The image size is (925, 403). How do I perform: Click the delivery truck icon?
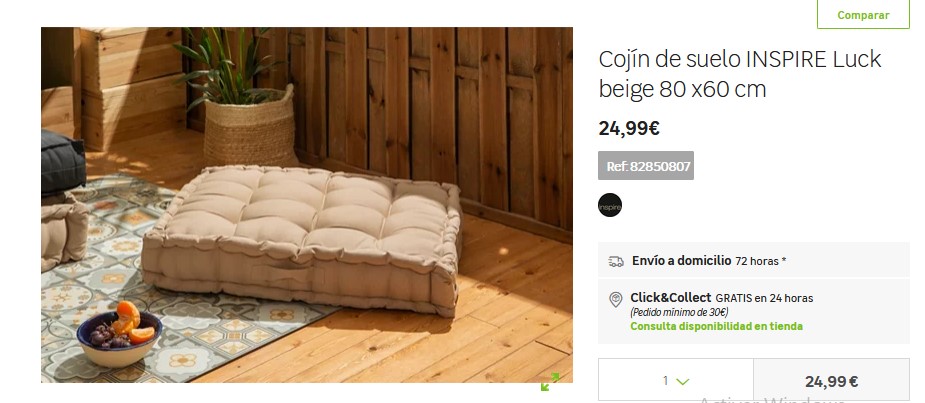[616, 261]
